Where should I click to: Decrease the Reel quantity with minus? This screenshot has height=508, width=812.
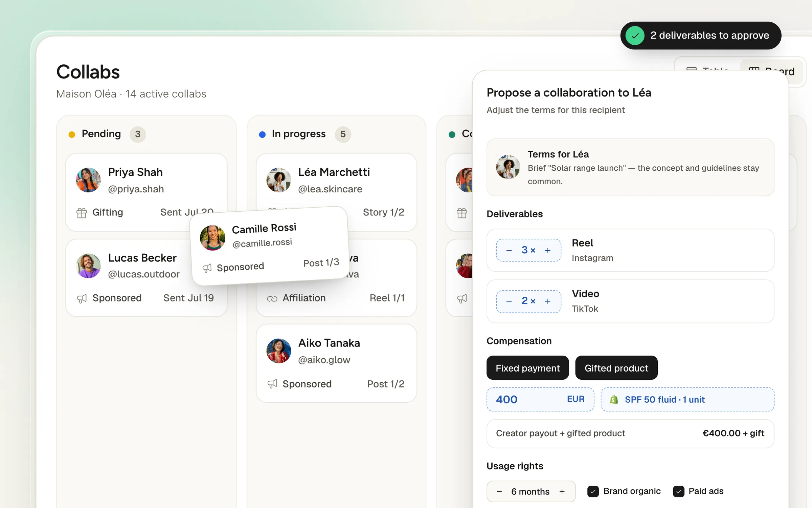coord(509,250)
